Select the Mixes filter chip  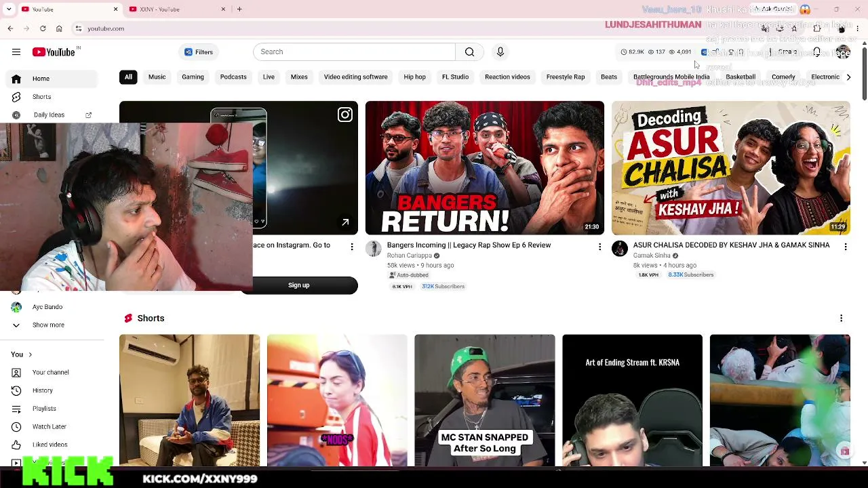pos(299,77)
